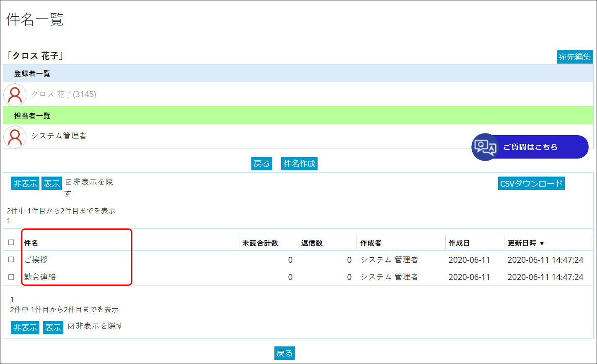Open the 勤怠連絡 subject
The width and height of the screenshot is (597, 364).
point(40,277)
